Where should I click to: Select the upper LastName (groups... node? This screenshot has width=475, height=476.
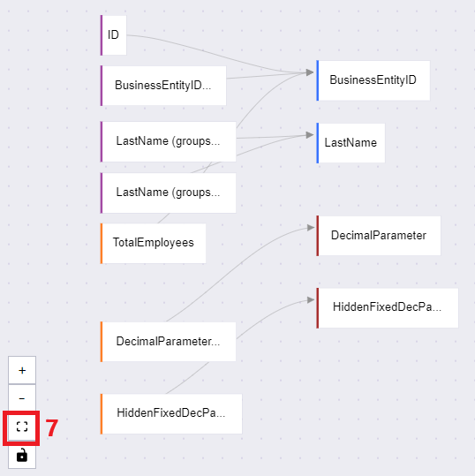point(168,141)
